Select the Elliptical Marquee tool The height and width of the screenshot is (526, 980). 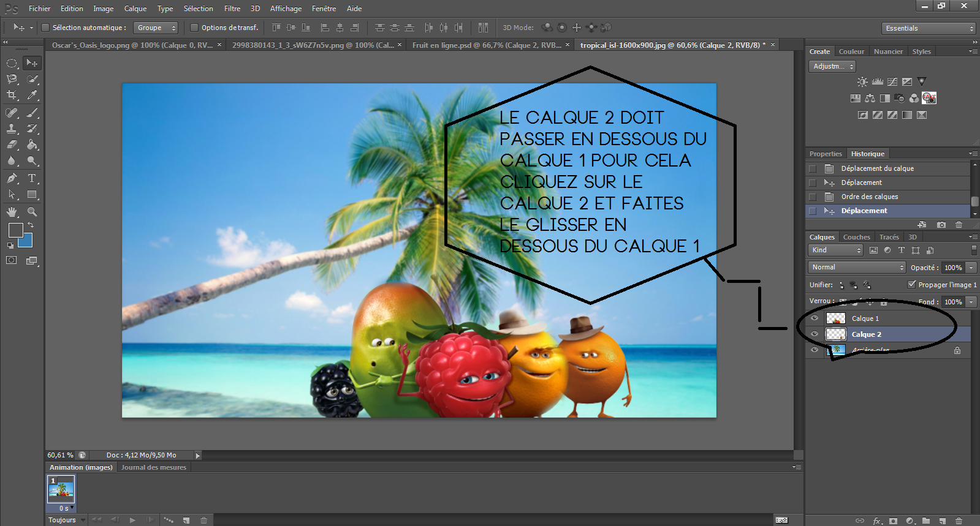tap(12, 63)
